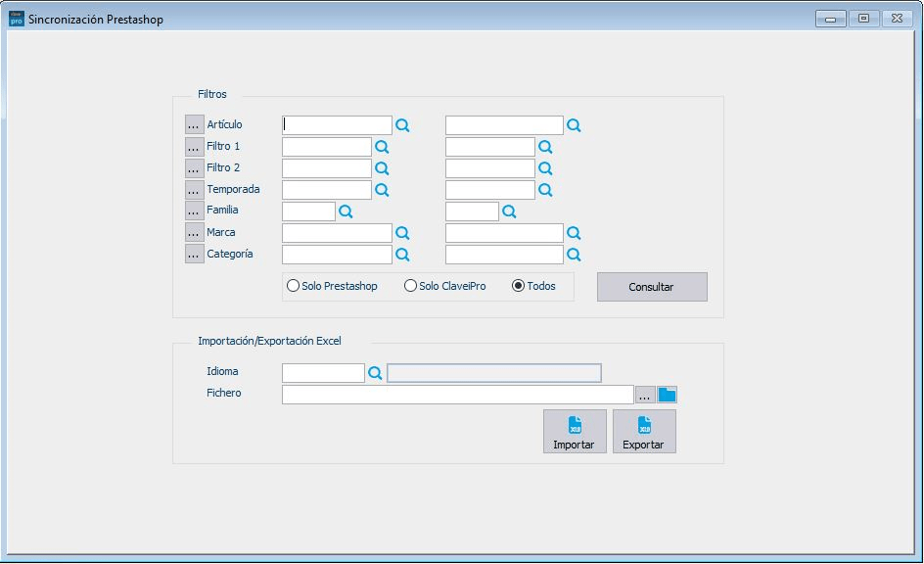Select the Solo Prestashop radio option
The image size is (924, 564).
332,287
